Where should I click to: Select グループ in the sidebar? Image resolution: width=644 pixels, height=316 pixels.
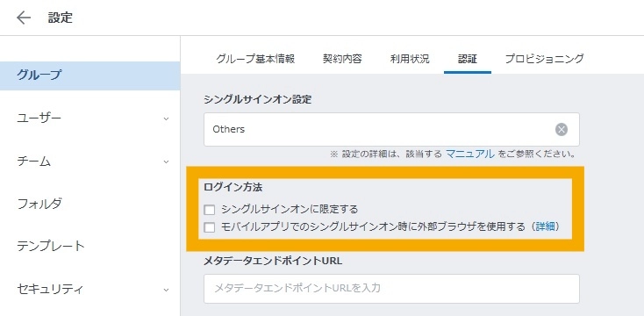(x=90, y=75)
